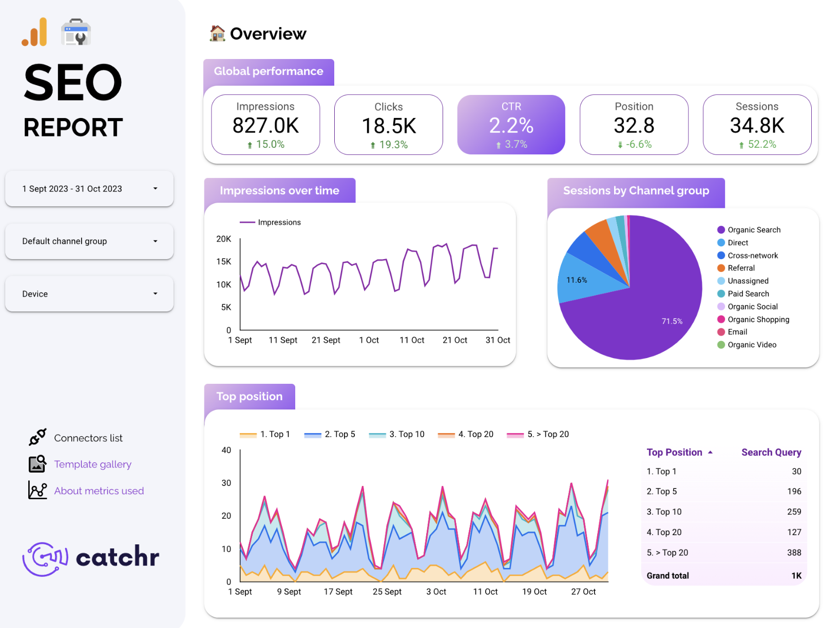Click the house emoji beside Overview

[217, 33]
